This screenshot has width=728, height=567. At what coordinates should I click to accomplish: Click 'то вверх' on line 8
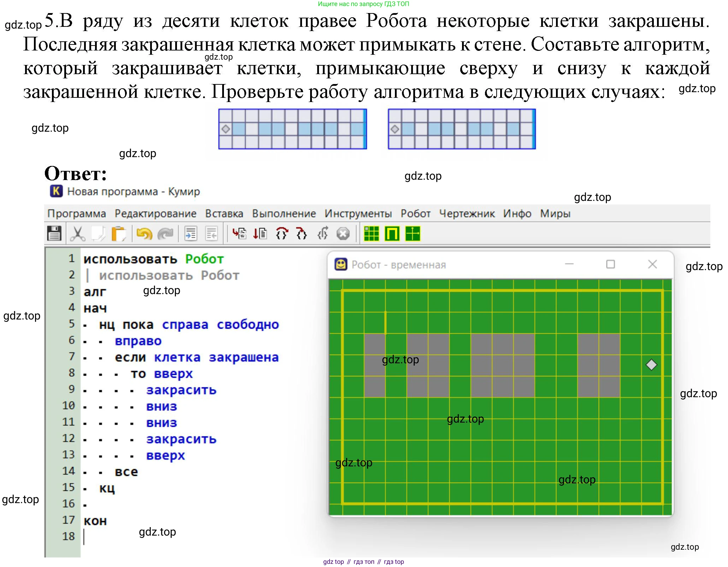coord(162,374)
